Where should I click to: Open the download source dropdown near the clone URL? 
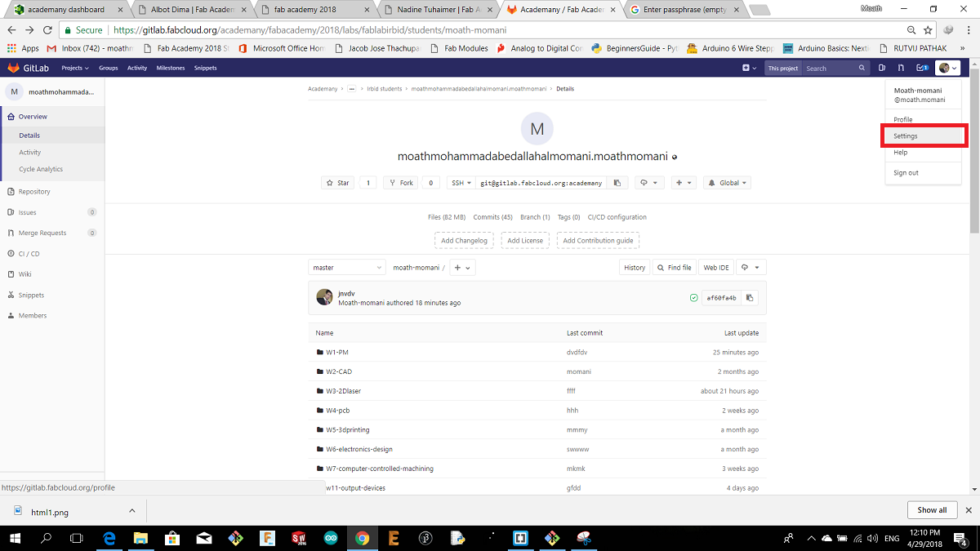tap(649, 183)
